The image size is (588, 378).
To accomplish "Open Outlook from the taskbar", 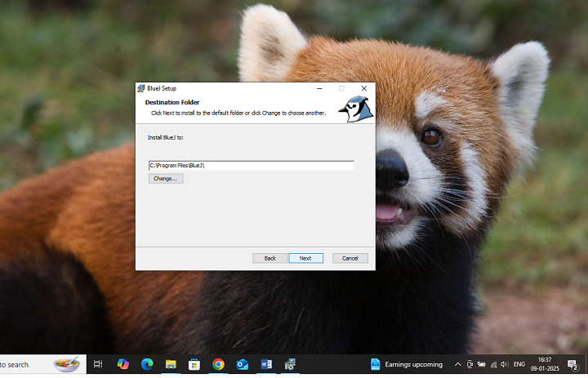I will coord(243,364).
